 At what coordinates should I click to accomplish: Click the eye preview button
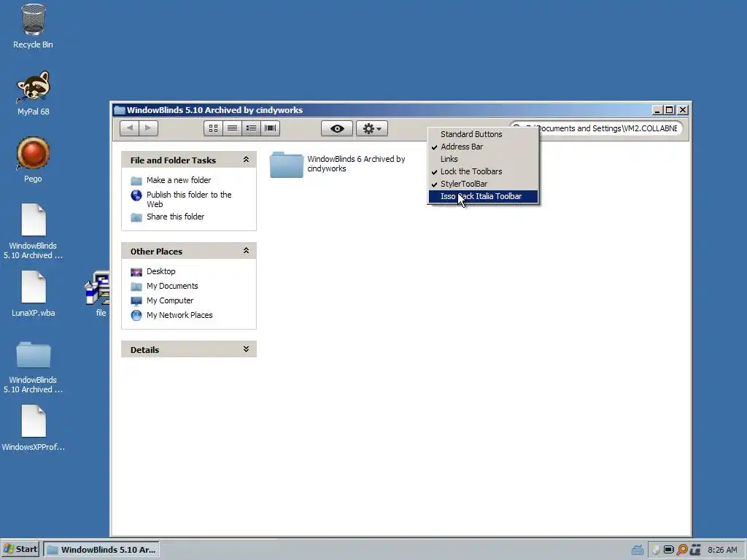tap(337, 128)
